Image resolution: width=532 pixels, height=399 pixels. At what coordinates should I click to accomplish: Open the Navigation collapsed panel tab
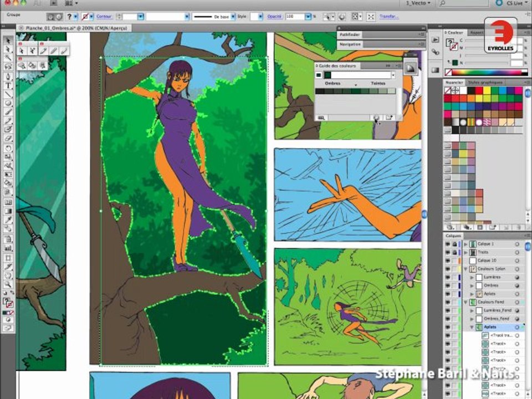[350, 44]
